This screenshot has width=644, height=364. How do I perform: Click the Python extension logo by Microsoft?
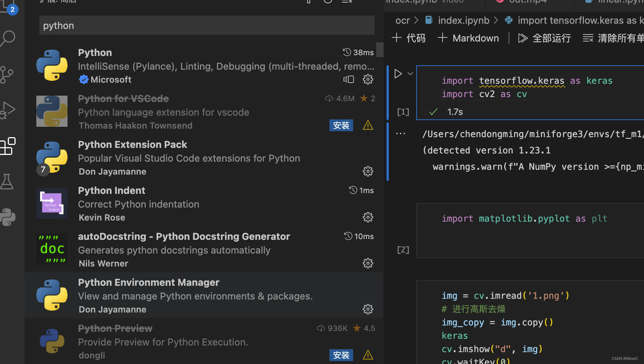click(x=52, y=65)
